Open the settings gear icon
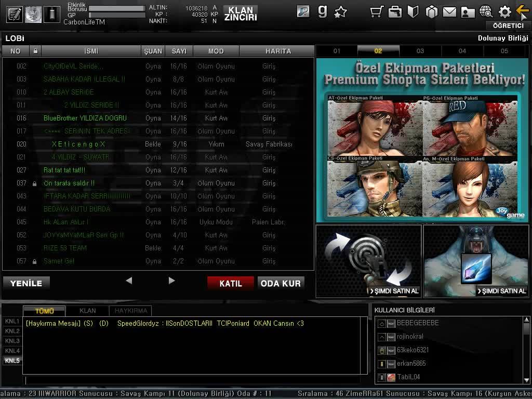Image resolution: width=532 pixels, height=399 pixels. click(504, 12)
